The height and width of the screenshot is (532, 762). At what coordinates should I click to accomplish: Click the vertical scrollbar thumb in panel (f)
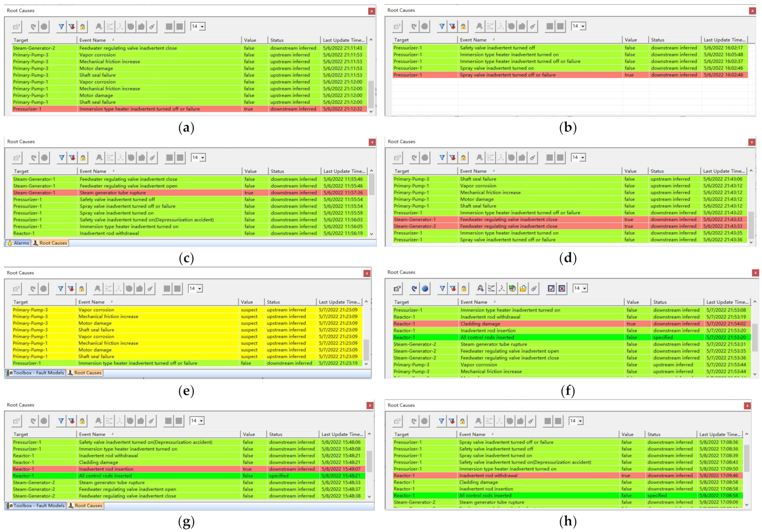click(x=755, y=337)
